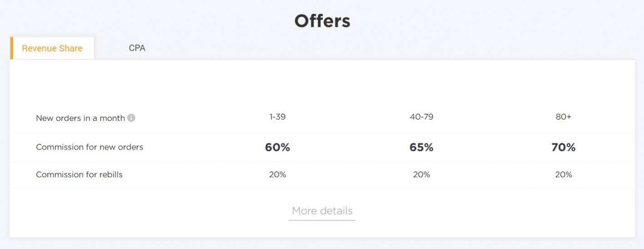Click the 20% rebill value under 80+
Screen dimensions: 644x249
[564, 174]
